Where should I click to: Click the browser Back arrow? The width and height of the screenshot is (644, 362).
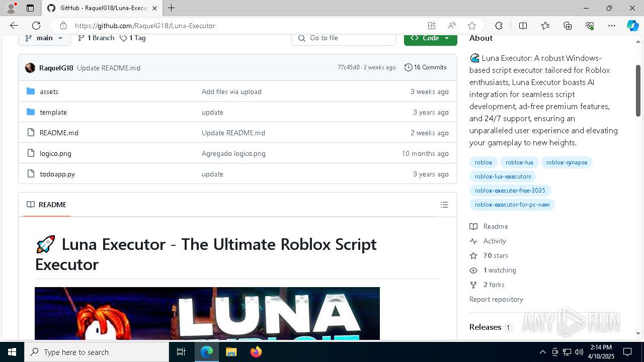[14, 26]
